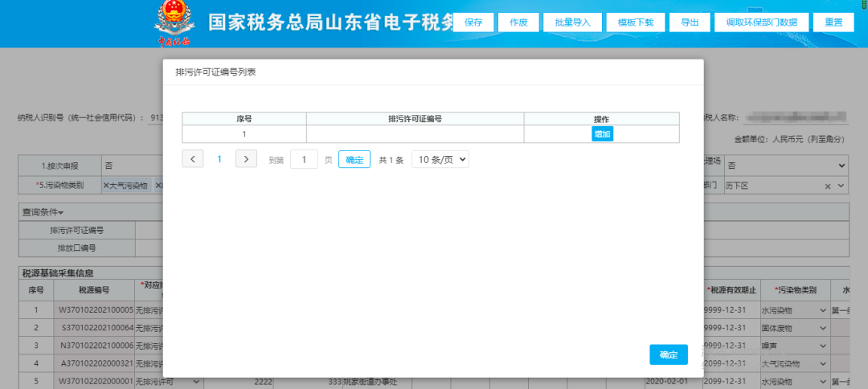868x389 pixels.
Task: Click the 重置 reset button
Action: [833, 23]
